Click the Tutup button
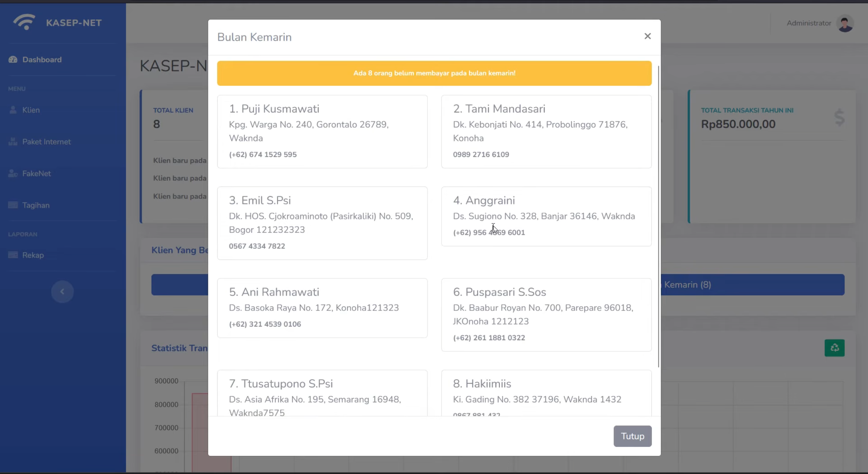This screenshot has height=474, width=868. (x=632, y=436)
